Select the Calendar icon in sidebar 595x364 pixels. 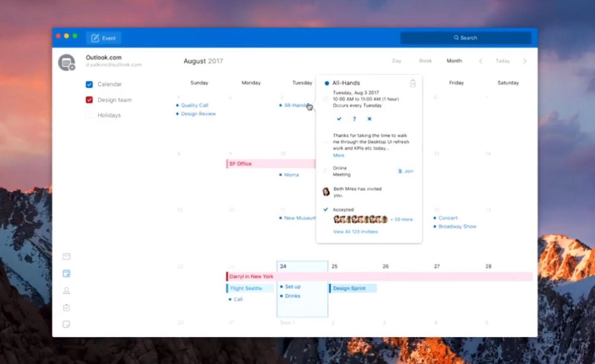pyautogui.click(x=66, y=273)
